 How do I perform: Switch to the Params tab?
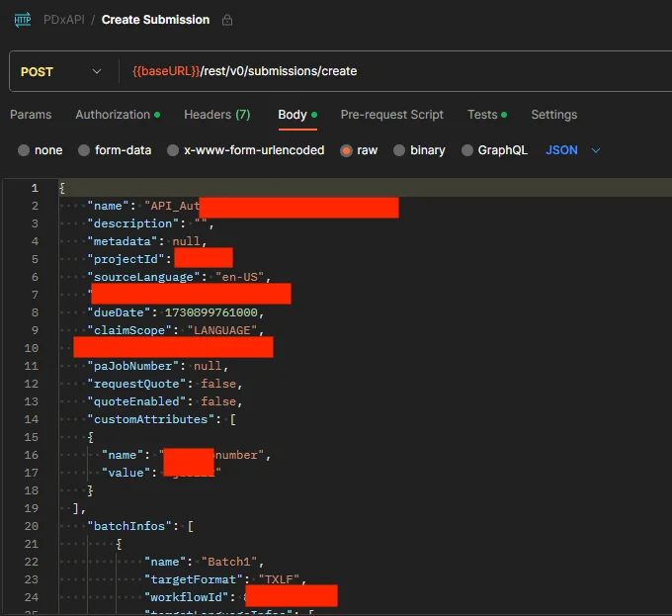(31, 115)
